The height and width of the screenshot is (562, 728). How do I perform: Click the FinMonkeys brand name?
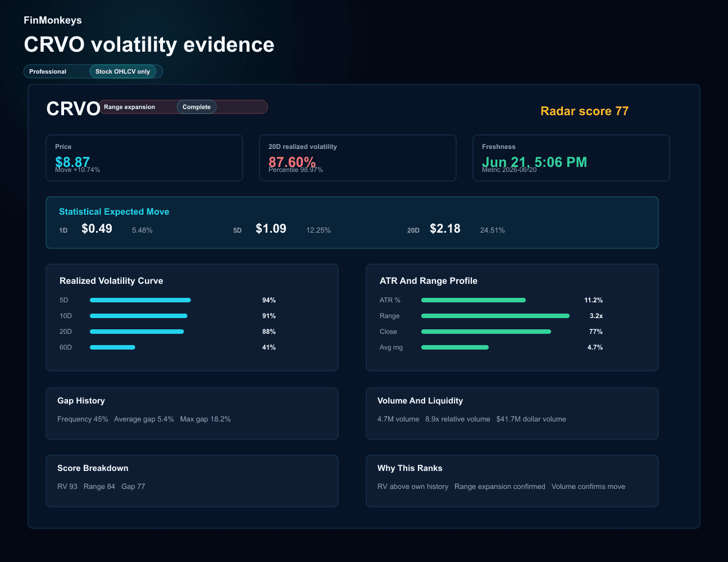(x=53, y=20)
